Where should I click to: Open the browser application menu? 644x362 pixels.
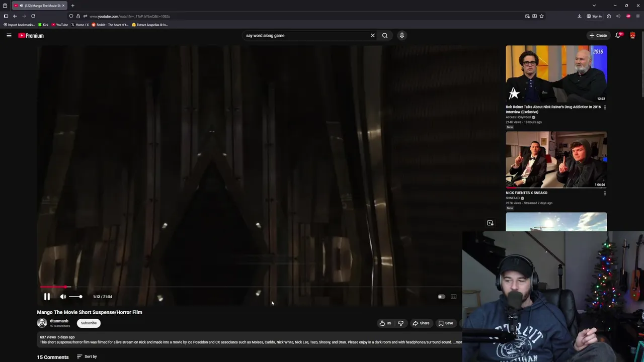click(638, 16)
